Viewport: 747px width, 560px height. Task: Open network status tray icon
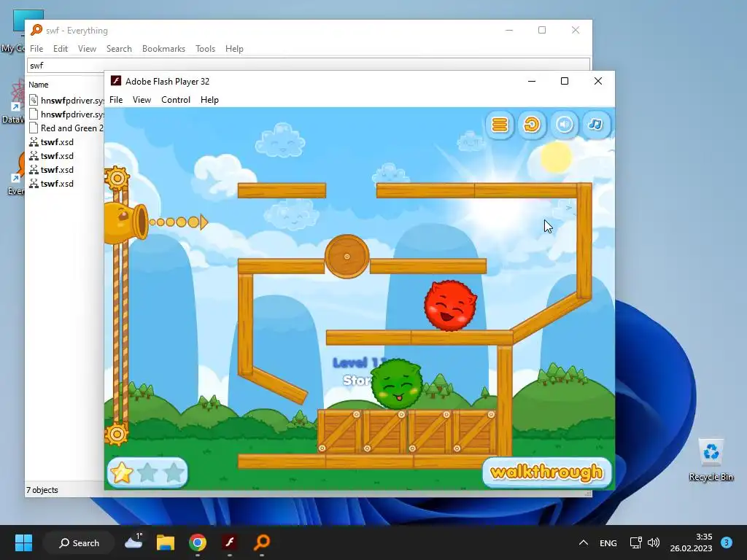[636, 542]
